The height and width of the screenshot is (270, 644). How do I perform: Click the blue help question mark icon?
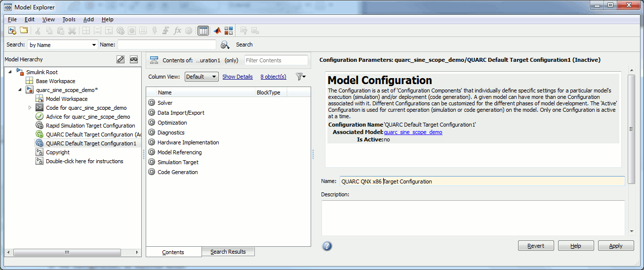pyautogui.click(x=327, y=246)
